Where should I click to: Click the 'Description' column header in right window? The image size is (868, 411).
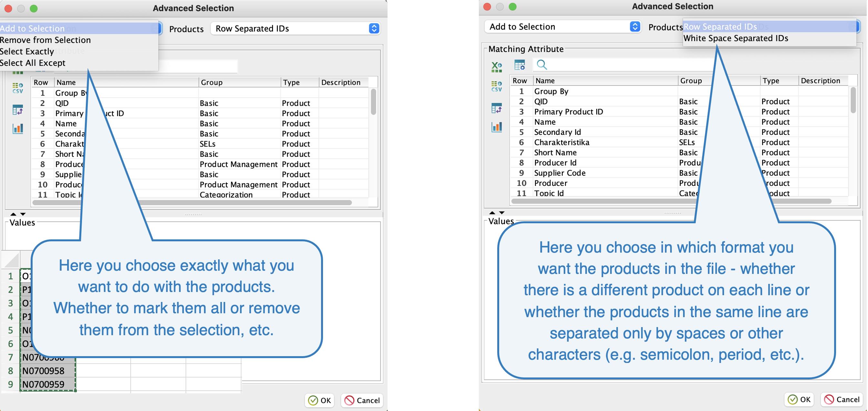pos(823,81)
